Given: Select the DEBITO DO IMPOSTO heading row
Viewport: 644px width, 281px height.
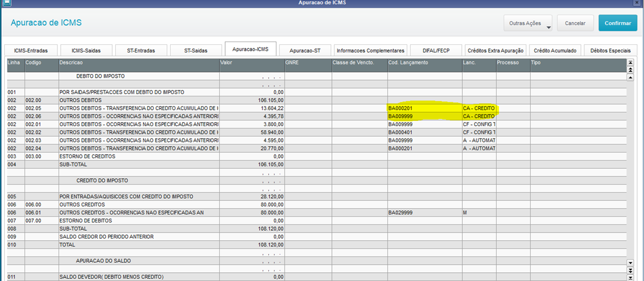Looking at the screenshot, I should tap(317, 76).
